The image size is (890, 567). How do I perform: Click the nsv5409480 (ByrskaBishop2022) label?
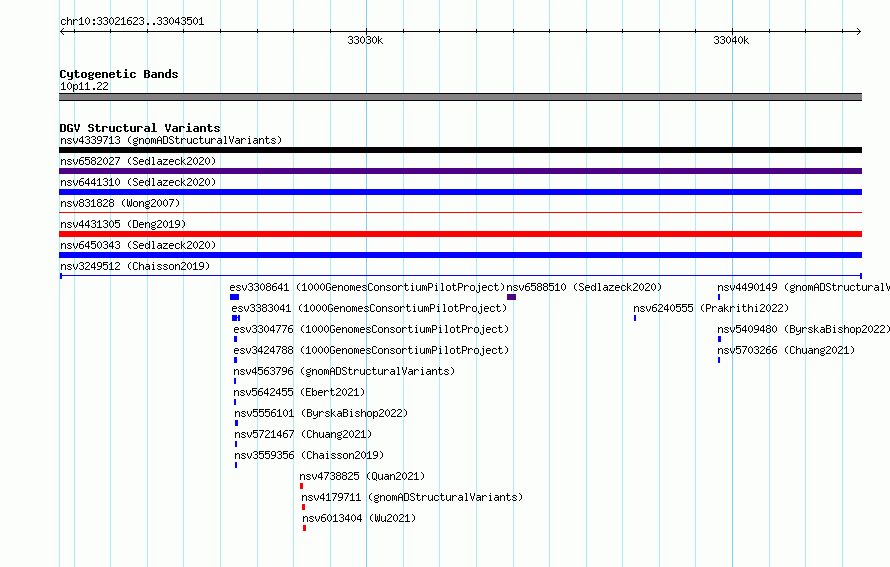point(803,329)
